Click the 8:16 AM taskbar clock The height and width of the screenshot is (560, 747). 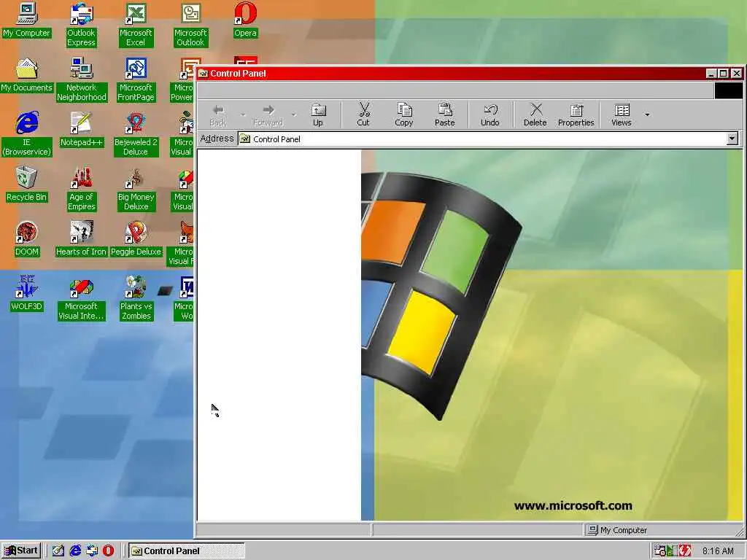coord(718,551)
